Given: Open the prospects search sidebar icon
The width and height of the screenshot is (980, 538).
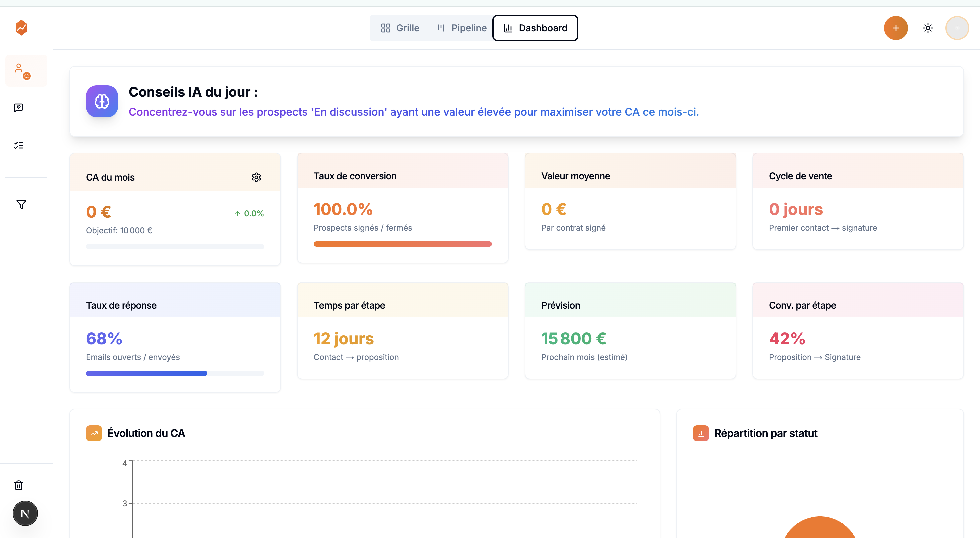Looking at the screenshot, I should (x=26, y=71).
